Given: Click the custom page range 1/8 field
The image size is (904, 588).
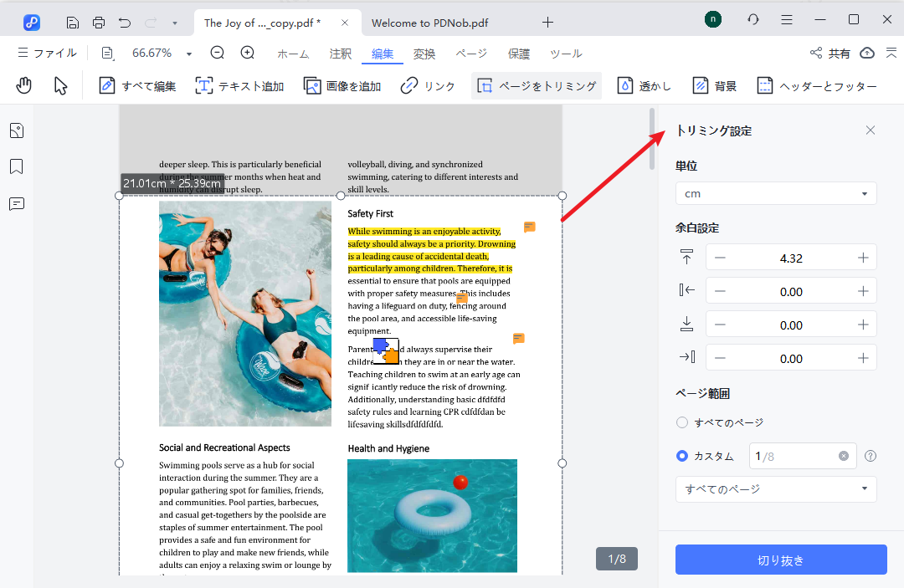Looking at the screenshot, I should (x=803, y=456).
